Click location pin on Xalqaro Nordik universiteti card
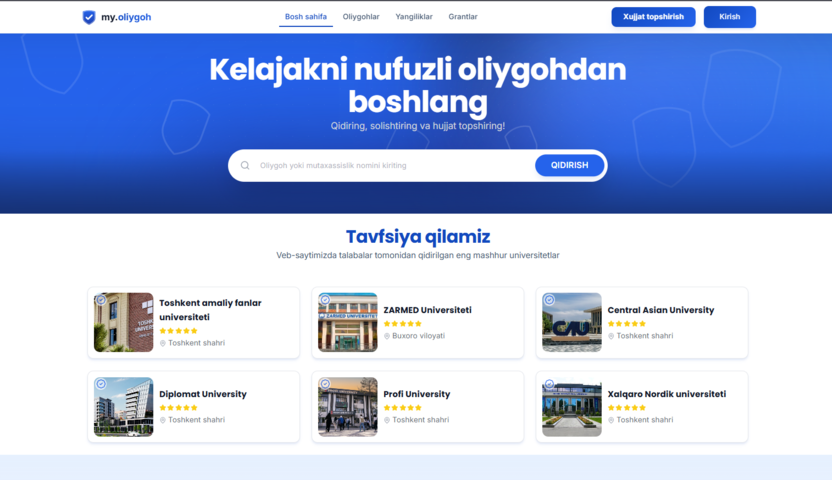This screenshot has height=480, width=832. coord(611,420)
